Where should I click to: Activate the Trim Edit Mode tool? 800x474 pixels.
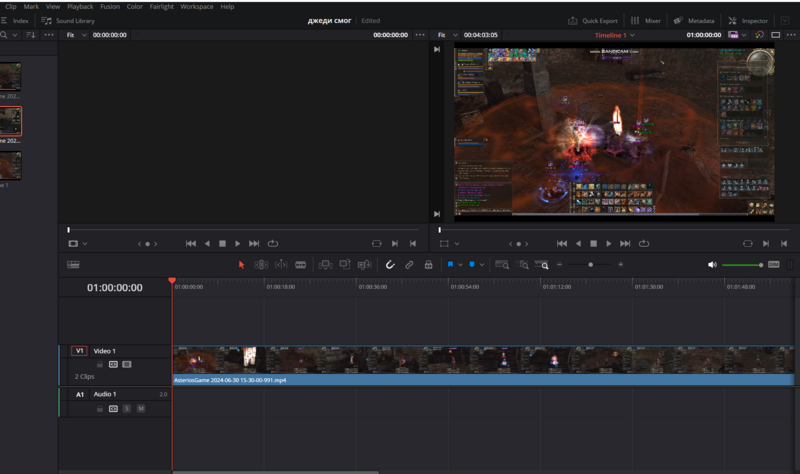tap(261, 265)
